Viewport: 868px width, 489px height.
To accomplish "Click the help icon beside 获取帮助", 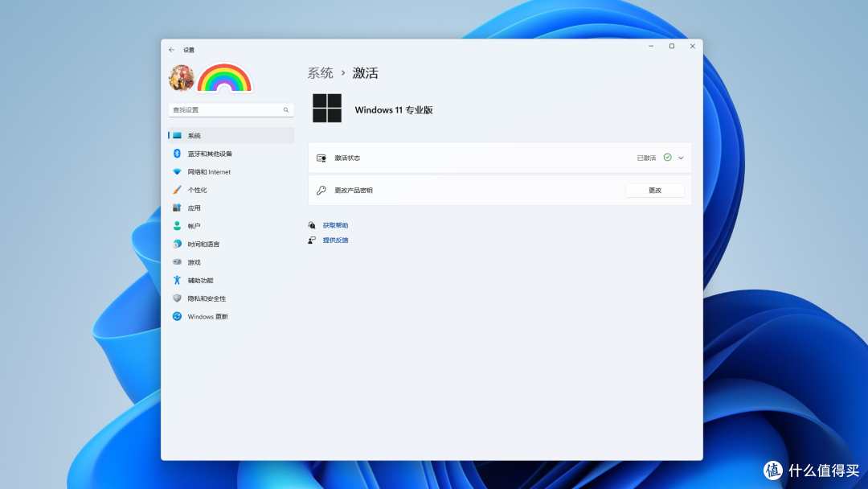I will tap(312, 225).
